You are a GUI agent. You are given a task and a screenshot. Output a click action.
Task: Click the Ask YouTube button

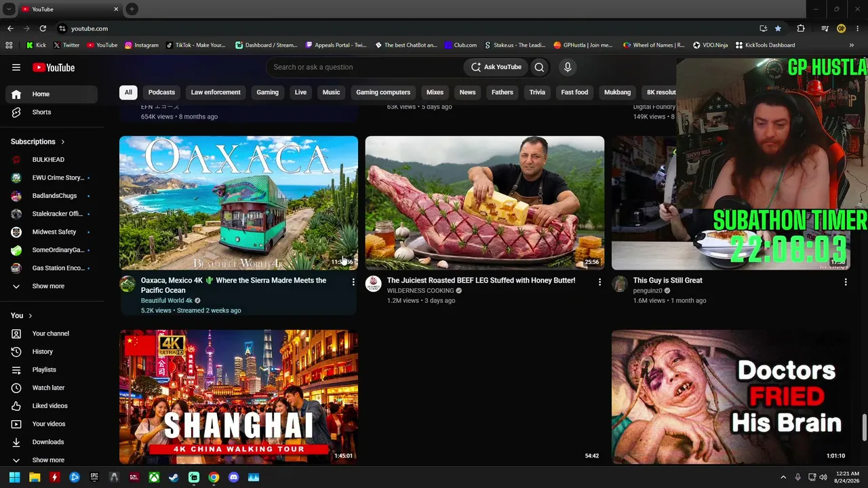(x=496, y=67)
